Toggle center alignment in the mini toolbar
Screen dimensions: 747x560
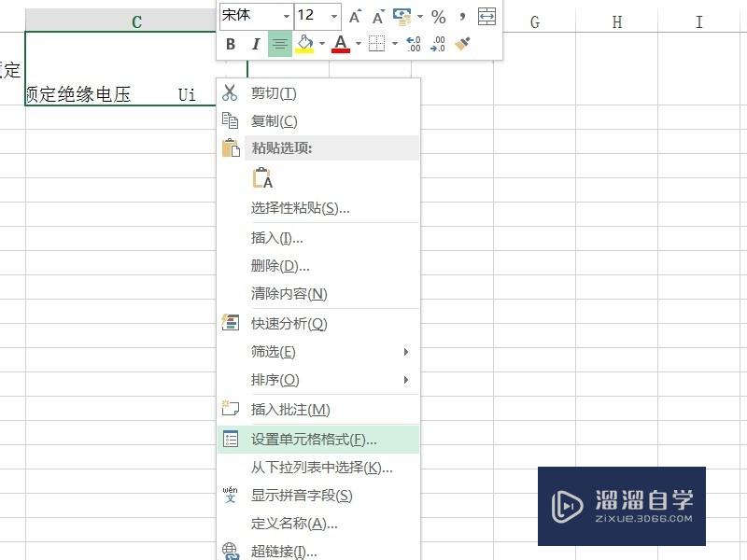point(280,43)
